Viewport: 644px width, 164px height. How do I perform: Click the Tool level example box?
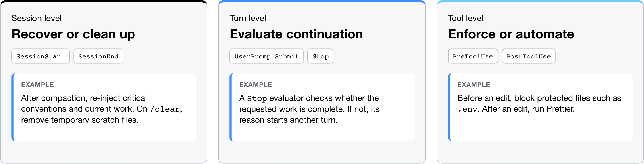pyautogui.click(x=540, y=107)
